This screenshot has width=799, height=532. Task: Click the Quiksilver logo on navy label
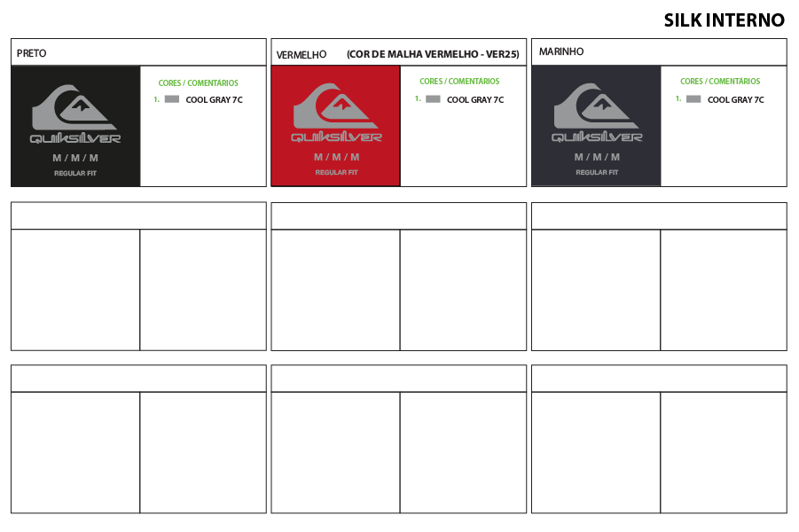(x=597, y=113)
